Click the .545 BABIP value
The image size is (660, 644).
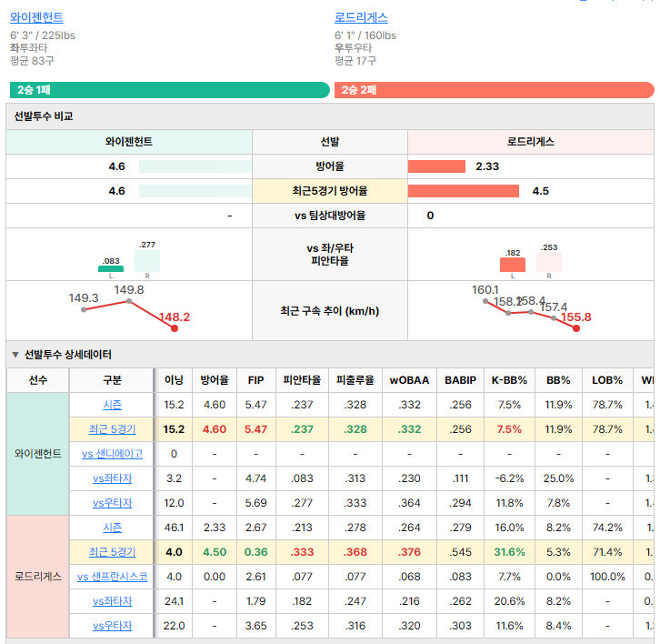[x=461, y=552]
